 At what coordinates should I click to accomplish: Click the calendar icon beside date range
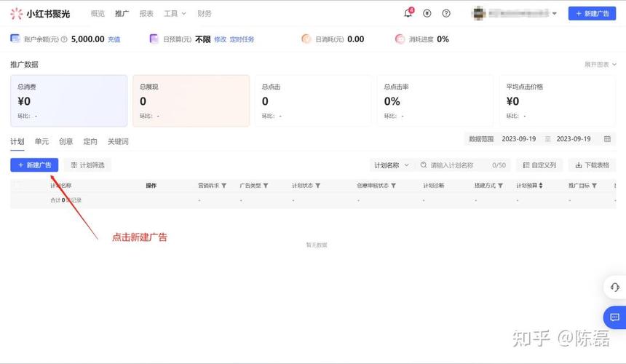tap(607, 139)
